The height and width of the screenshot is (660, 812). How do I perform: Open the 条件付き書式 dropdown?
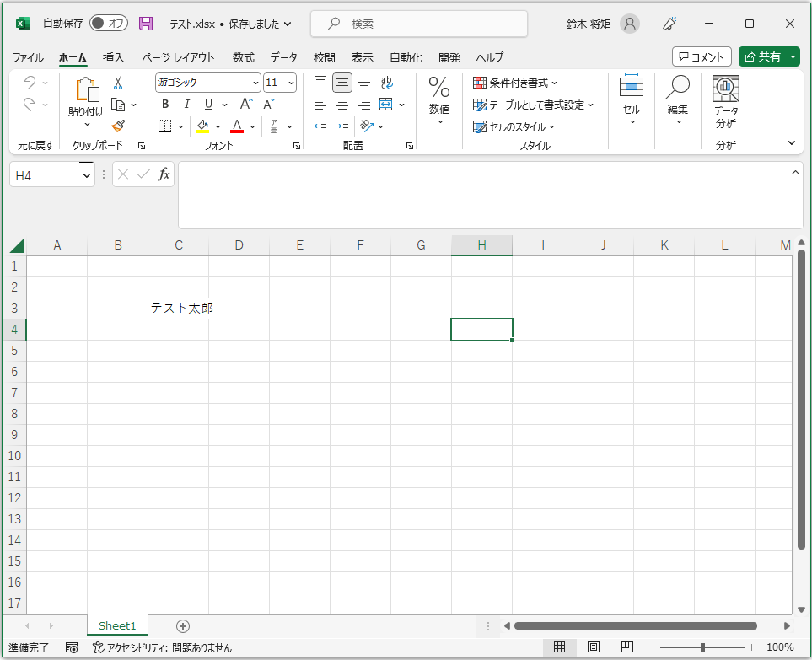coord(515,83)
